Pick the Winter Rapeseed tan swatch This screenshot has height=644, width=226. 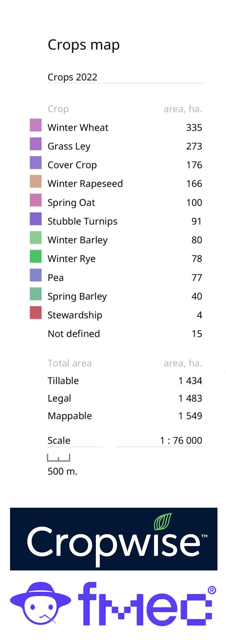coord(36,181)
